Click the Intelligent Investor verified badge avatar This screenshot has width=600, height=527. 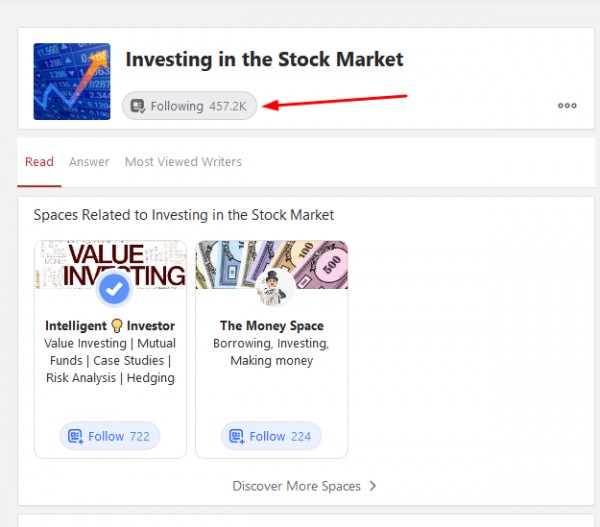click(115, 289)
